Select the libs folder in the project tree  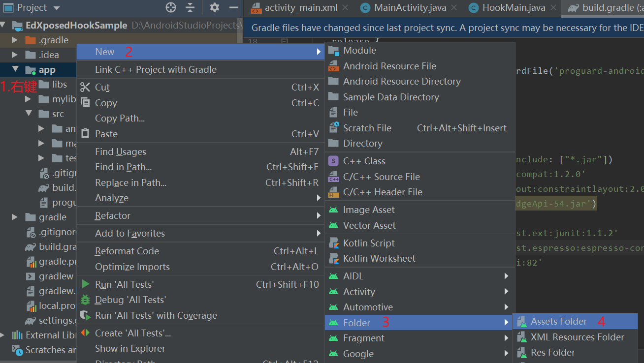click(59, 85)
